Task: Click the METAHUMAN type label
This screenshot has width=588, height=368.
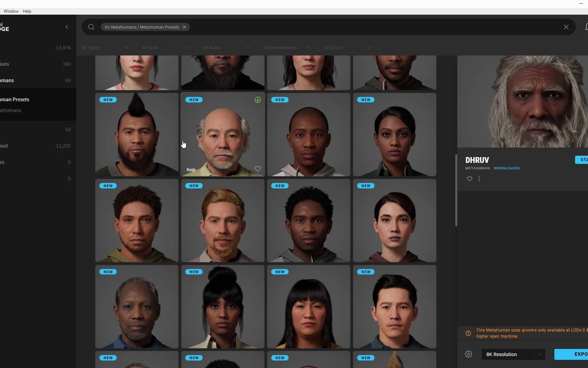Action: click(477, 168)
